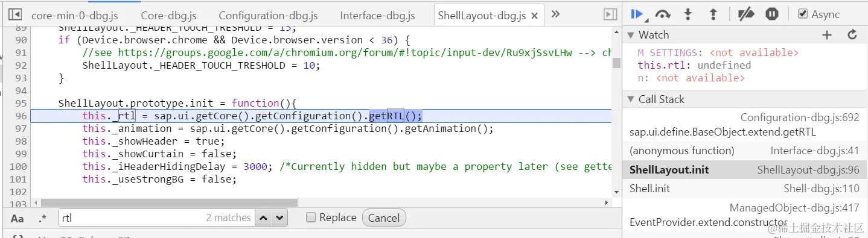Select Shell.init call stack frame

[x=744, y=189]
